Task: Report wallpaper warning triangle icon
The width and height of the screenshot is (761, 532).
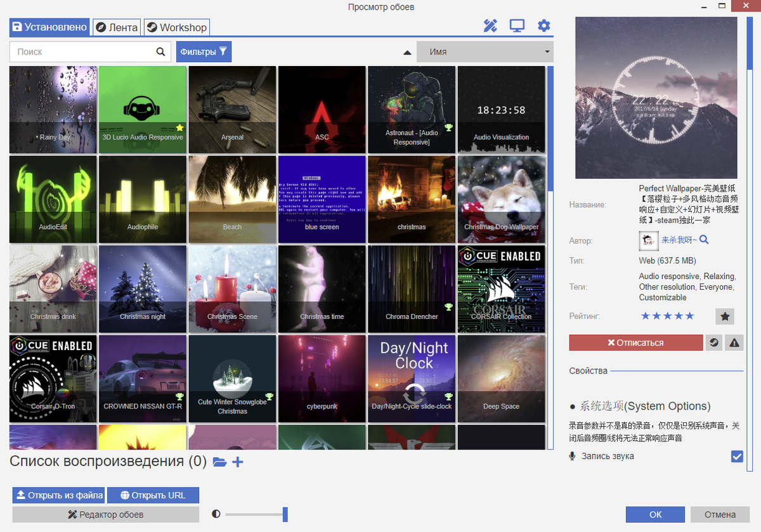Action: [x=734, y=342]
